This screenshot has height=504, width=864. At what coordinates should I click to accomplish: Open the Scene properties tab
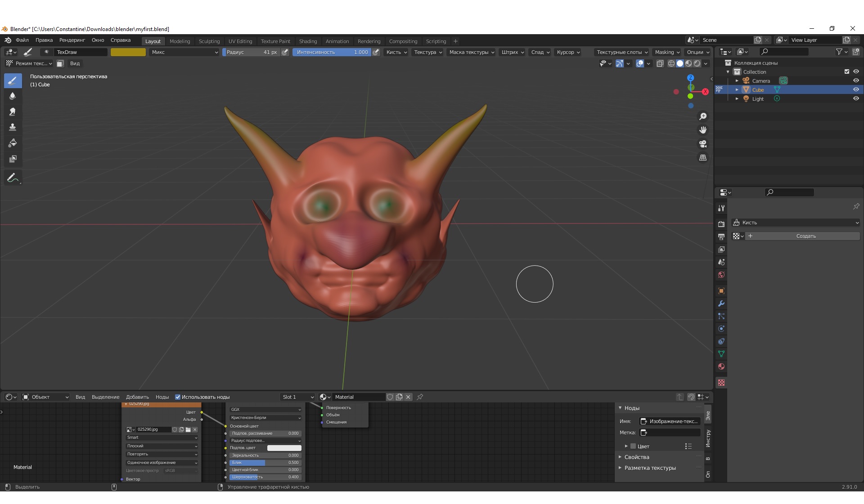[x=721, y=262]
